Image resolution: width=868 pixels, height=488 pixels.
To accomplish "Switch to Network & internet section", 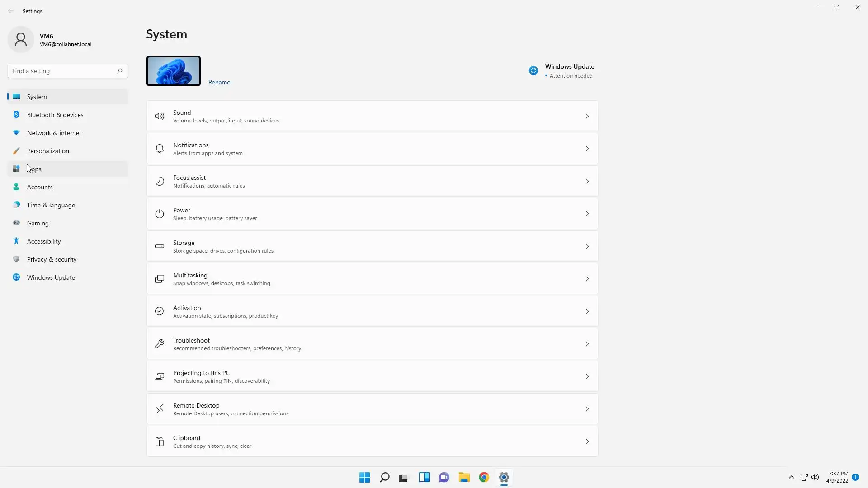I will pos(54,133).
